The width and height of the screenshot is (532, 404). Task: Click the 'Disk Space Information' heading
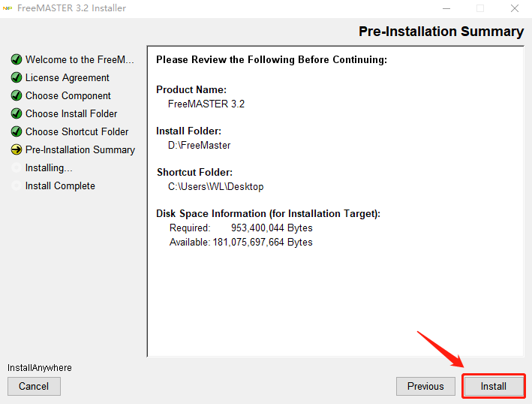click(x=268, y=213)
